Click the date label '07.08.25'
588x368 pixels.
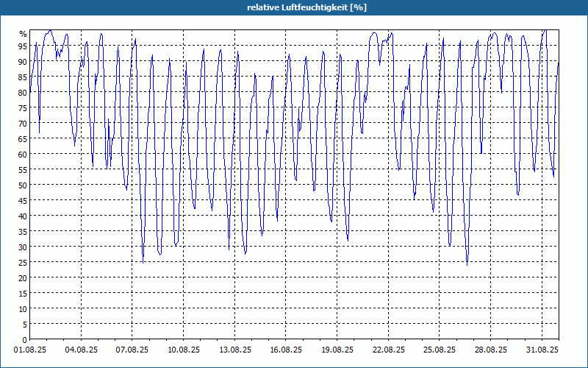pyautogui.click(x=132, y=350)
